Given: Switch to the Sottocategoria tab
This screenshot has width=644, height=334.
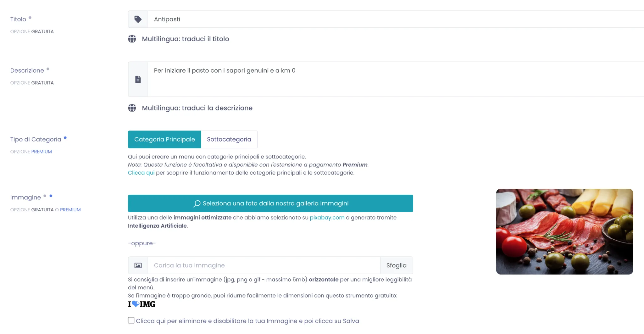Looking at the screenshot, I should point(229,139).
